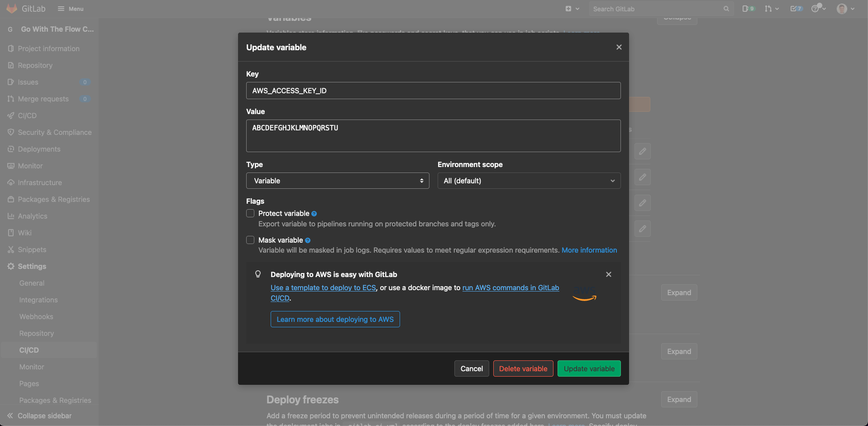Click the GitLab fox logo
This screenshot has width=868, height=426.
click(x=12, y=9)
